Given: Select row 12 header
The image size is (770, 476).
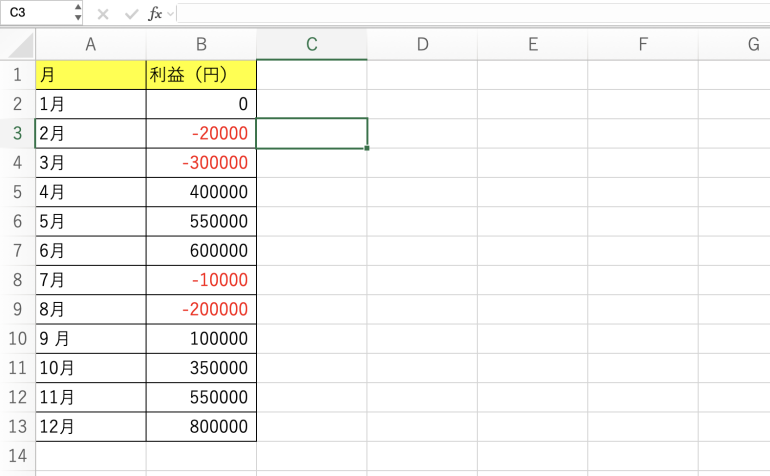Looking at the screenshot, I should (x=18, y=397).
